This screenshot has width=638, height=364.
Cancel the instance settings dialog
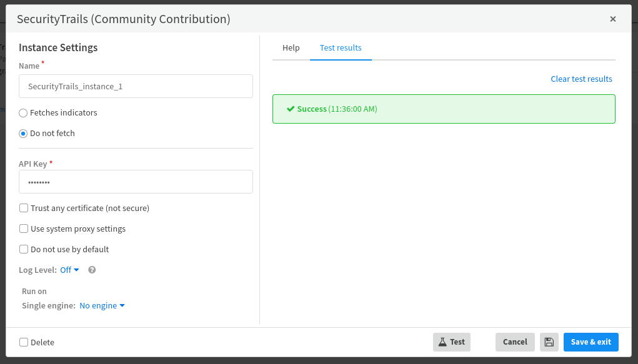tap(515, 342)
